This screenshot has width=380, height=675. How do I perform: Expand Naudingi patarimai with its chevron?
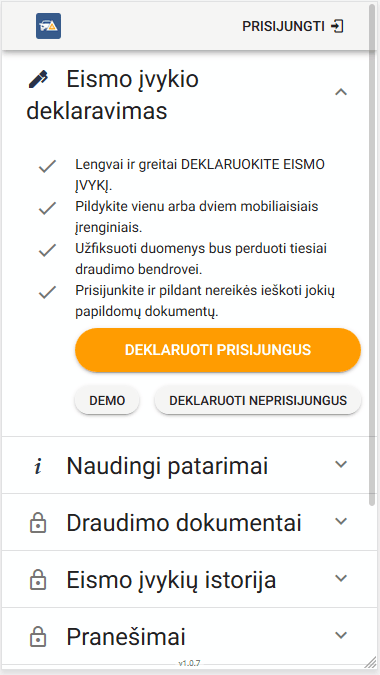[x=341, y=464]
